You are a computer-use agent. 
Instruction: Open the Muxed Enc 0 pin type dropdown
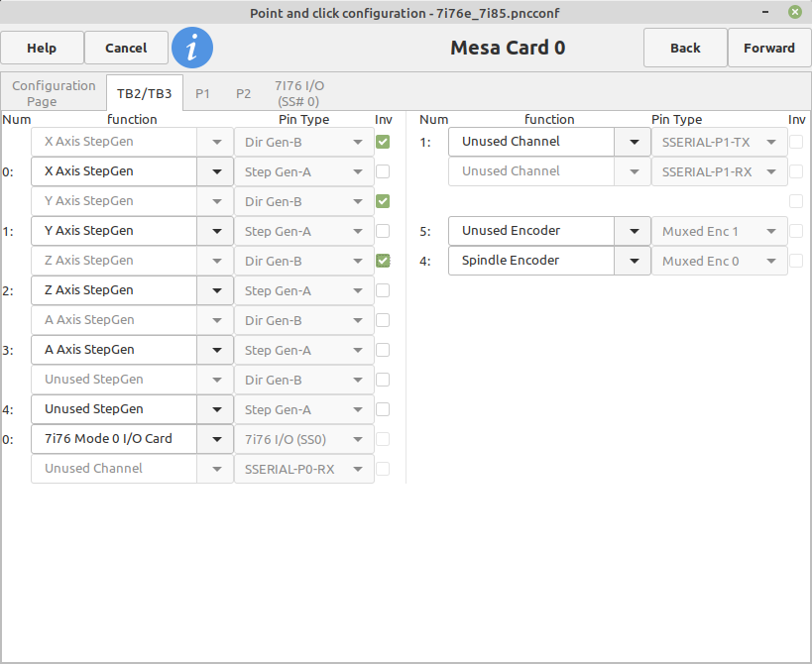(720, 261)
